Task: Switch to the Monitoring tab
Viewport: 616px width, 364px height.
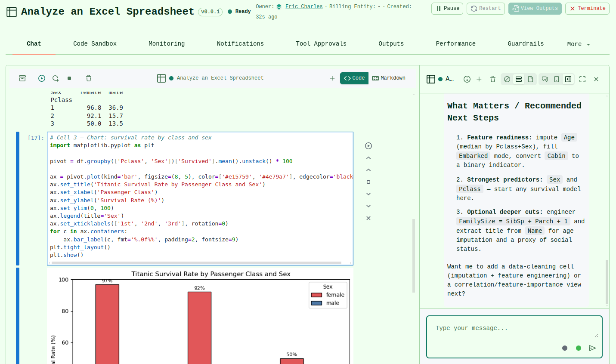Action: pyautogui.click(x=167, y=43)
